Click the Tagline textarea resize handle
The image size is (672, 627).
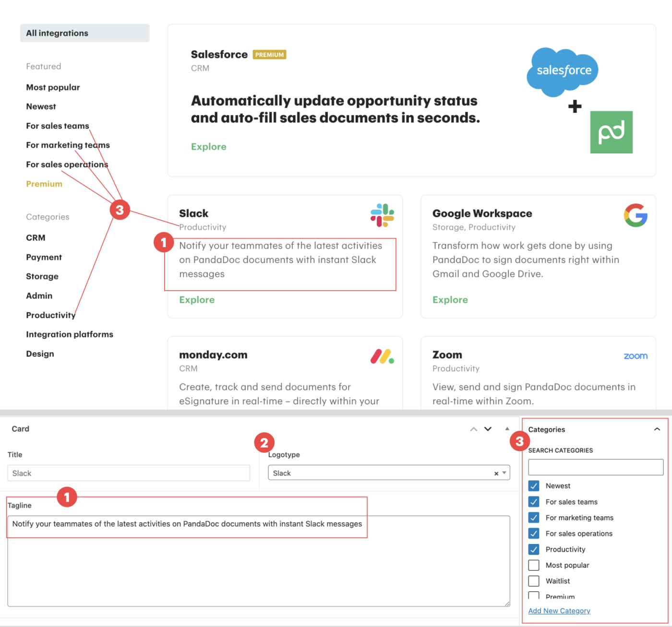[507, 603]
